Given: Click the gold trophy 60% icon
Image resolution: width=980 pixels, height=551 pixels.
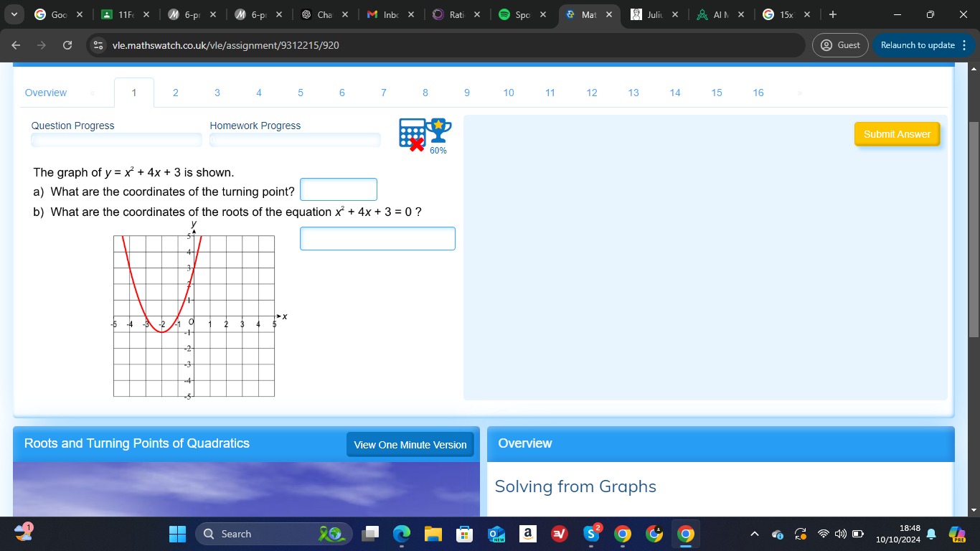Looking at the screenshot, I should (438, 136).
